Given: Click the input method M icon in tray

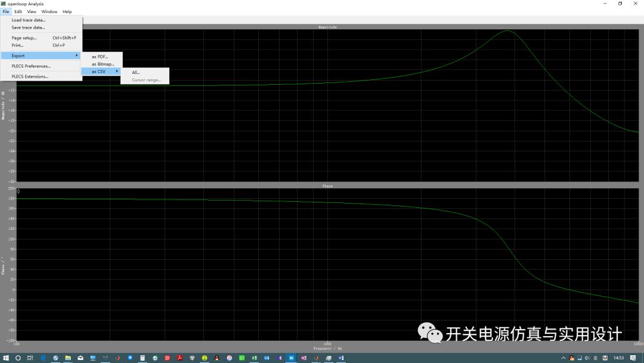Looking at the screenshot, I should pyautogui.click(x=605, y=358).
